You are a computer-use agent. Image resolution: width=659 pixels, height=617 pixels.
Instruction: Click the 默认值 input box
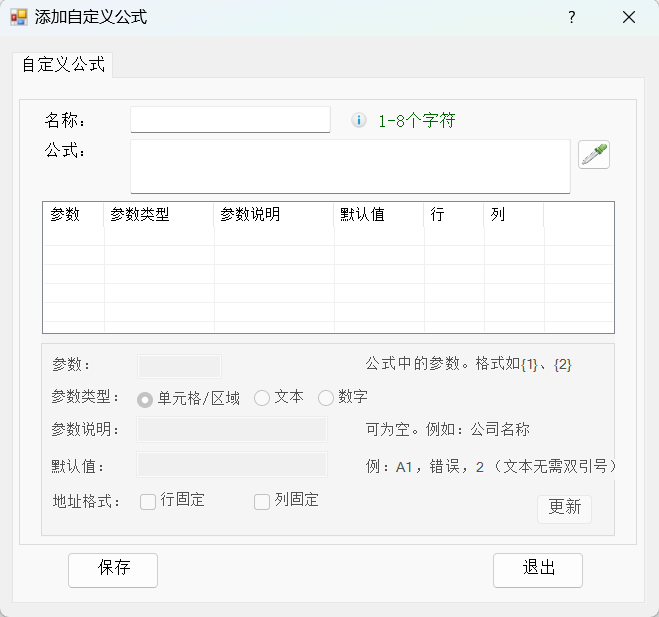[232, 465]
